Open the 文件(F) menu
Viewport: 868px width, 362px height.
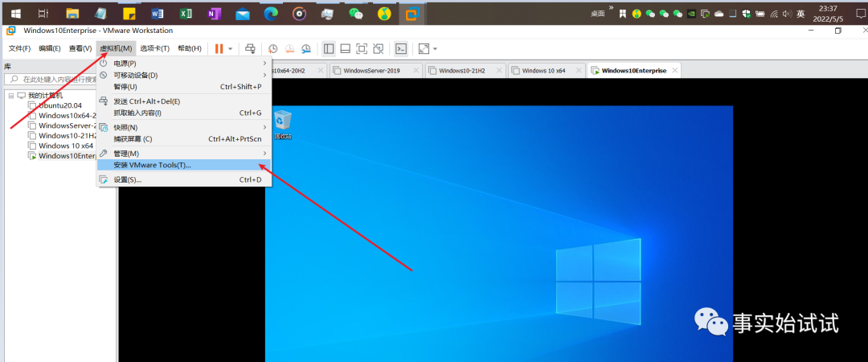(x=19, y=49)
